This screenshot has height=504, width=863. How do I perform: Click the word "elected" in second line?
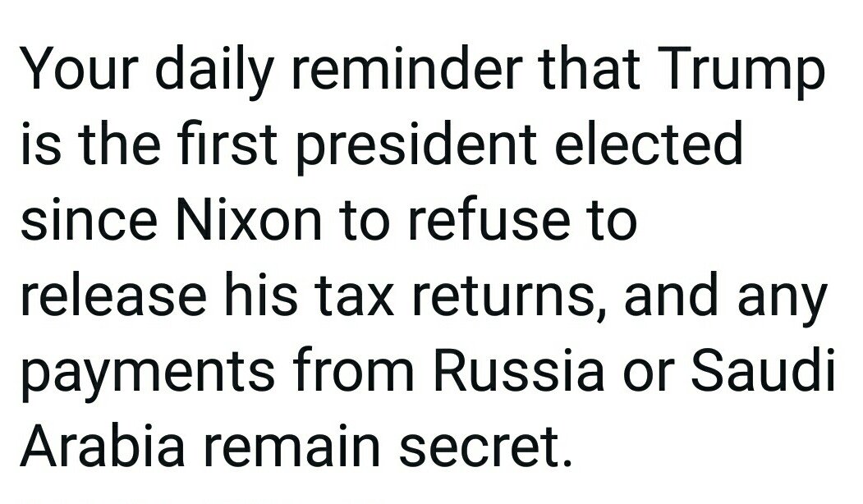point(649,143)
